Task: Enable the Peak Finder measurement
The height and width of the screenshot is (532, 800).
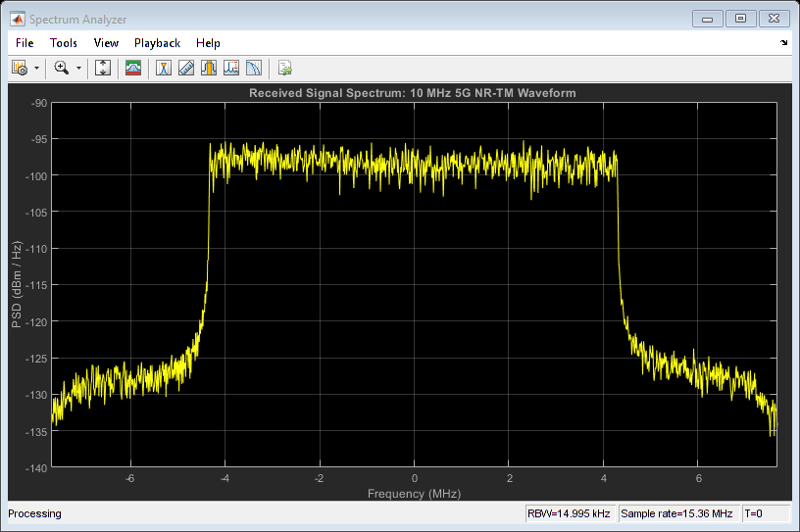Action: pyautogui.click(x=209, y=68)
